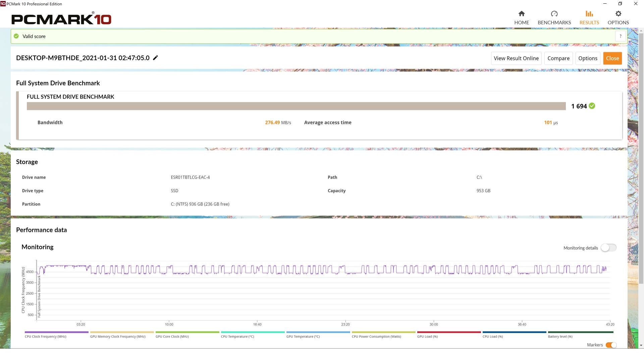Image resolution: width=644 pixels, height=362 pixels.
Task: Click the Full System Drive Benchmark score bar
Action: (x=296, y=106)
